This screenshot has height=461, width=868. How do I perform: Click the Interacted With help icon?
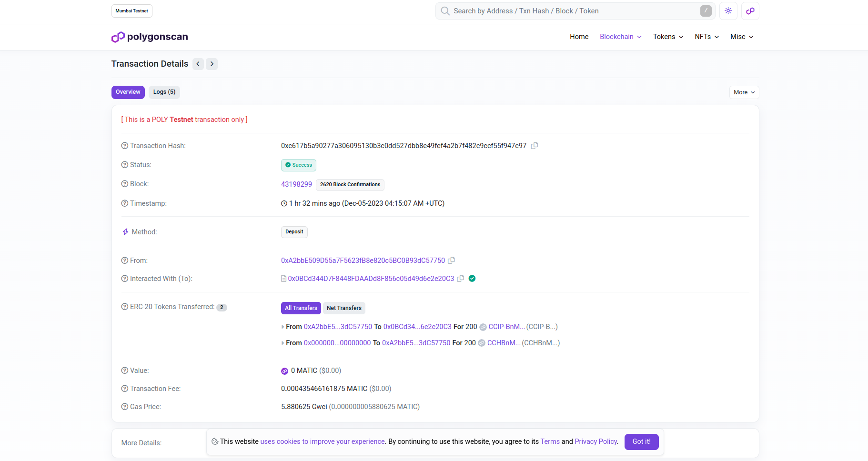125,279
